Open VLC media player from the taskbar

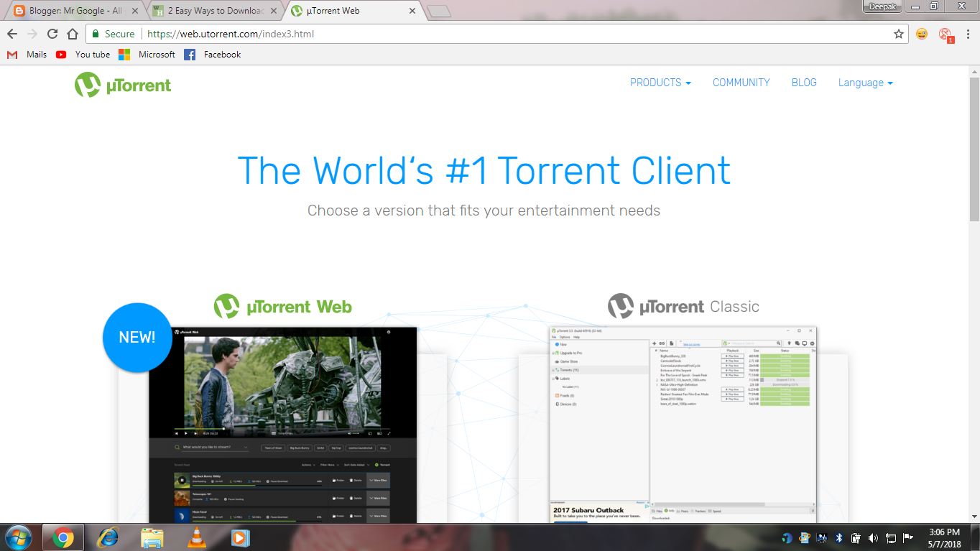(x=195, y=537)
